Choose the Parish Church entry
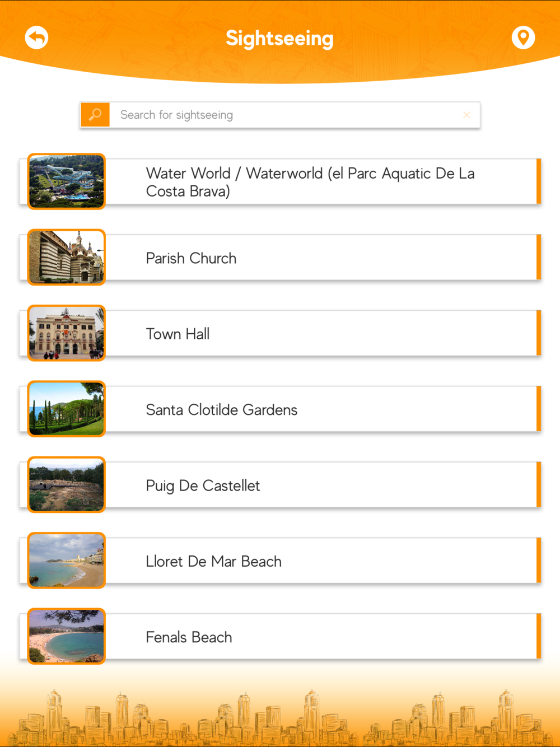Image resolution: width=560 pixels, height=747 pixels. click(x=280, y=258)
